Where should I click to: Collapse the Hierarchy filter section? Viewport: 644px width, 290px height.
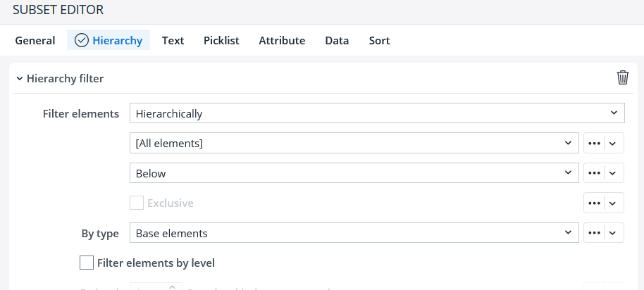point(20,79)
